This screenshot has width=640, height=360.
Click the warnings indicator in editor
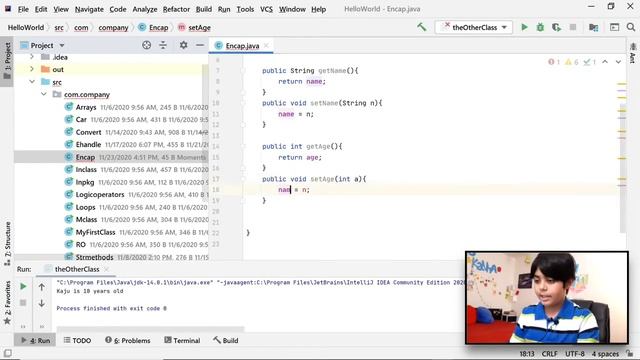[571, 62]
